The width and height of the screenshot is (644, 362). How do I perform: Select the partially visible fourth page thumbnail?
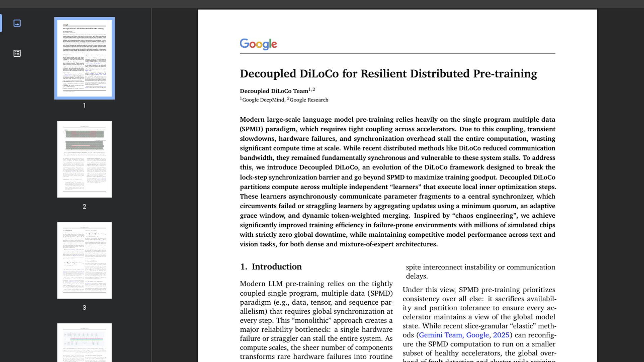(x=85, y=342)
